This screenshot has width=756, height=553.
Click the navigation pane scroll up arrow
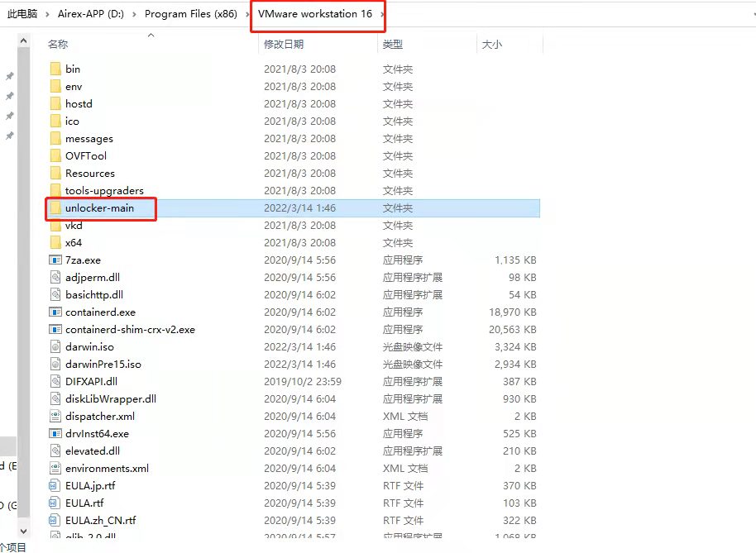tap(24, 41)
